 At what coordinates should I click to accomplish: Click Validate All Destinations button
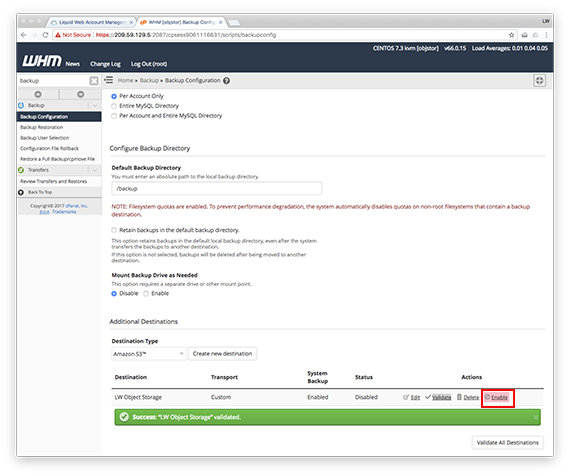pos(507,443)
